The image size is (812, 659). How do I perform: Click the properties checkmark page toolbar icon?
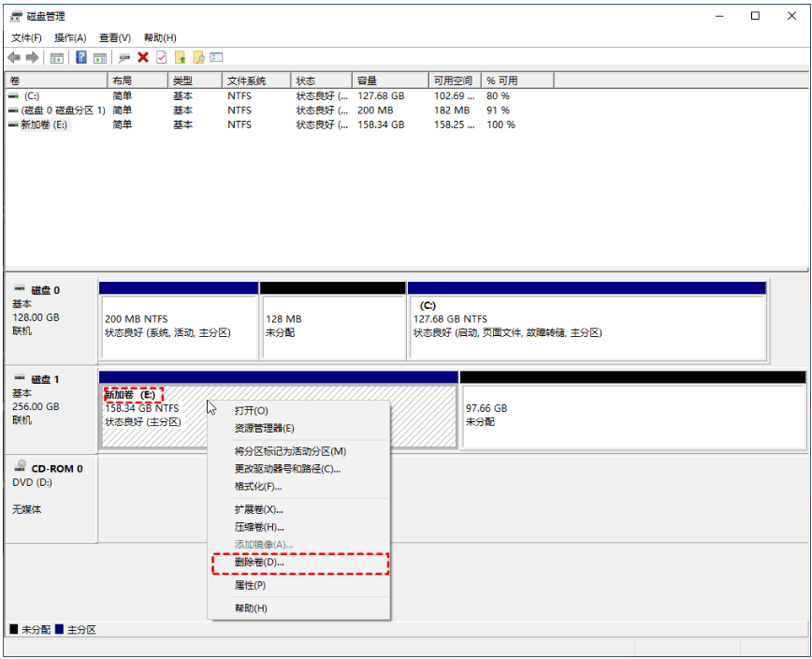161,58
